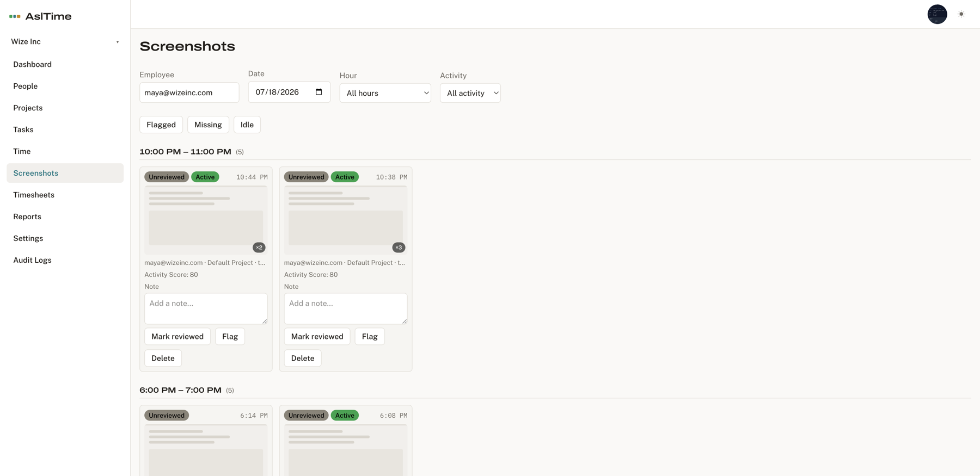Flag the 10:44 PM screenshot
980x476 pixels.
[230, 336]
